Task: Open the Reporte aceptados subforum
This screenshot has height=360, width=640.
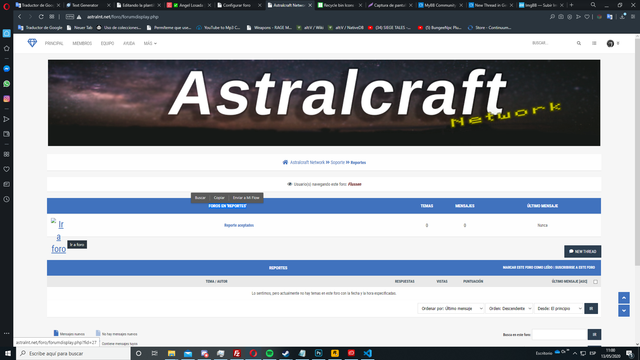Action: click(239, 225)
